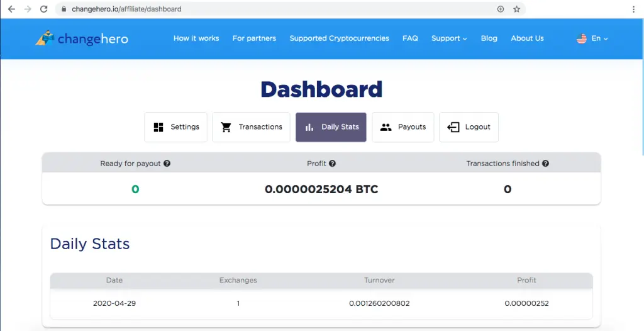Image resolution: width=644 pixels, height=331 pixels.
Task: Click the Date column header
Action: 114,280
